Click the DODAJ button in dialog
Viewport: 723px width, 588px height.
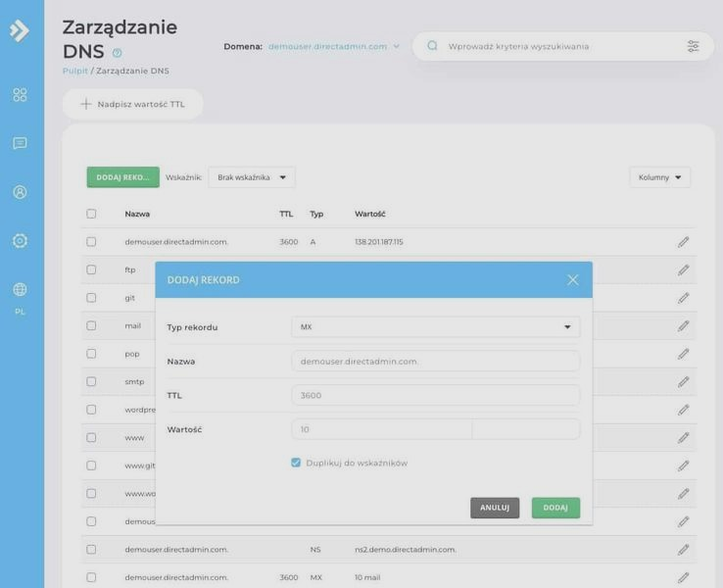pyautogui.click(x=555, y=508)
